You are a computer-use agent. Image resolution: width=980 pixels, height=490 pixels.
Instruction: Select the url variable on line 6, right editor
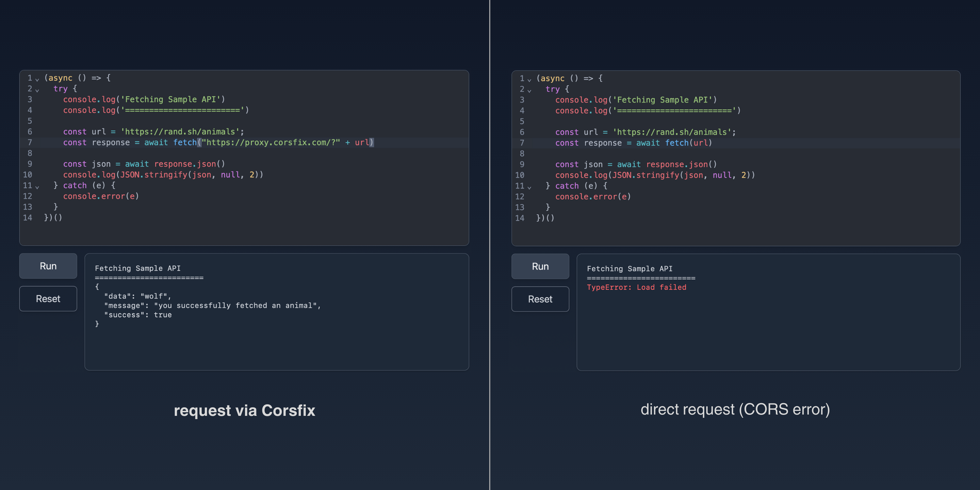(592, 132)
